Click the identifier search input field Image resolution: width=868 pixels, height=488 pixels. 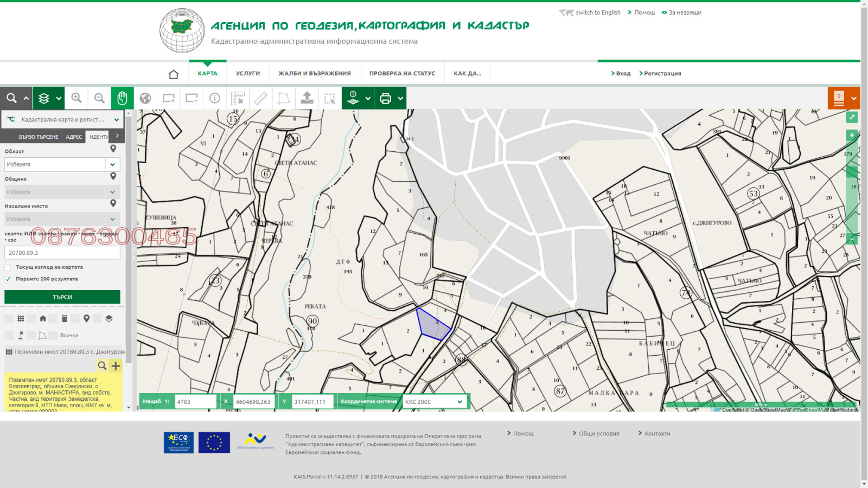coord(62,253)
